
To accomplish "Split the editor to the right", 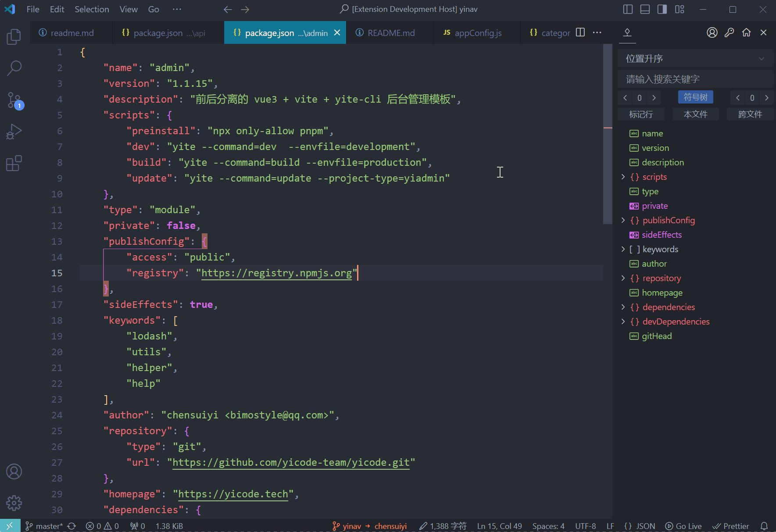I will click(x=580, y=32).
